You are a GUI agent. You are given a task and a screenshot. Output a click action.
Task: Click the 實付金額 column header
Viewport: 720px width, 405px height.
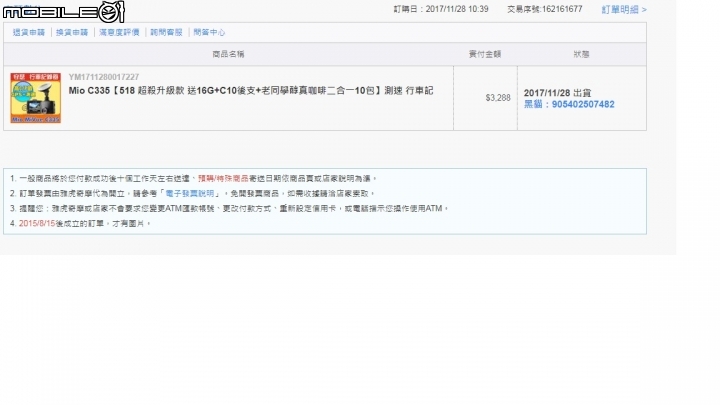[x=485, y=54]
